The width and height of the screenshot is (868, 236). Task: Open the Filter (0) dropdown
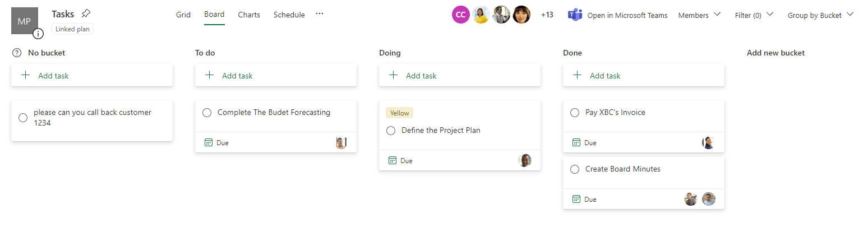point(754,15)
